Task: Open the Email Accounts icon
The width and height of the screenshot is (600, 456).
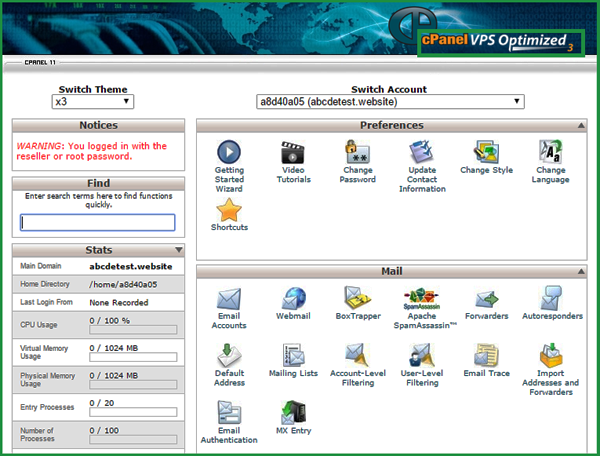Action: click(229, 298)
